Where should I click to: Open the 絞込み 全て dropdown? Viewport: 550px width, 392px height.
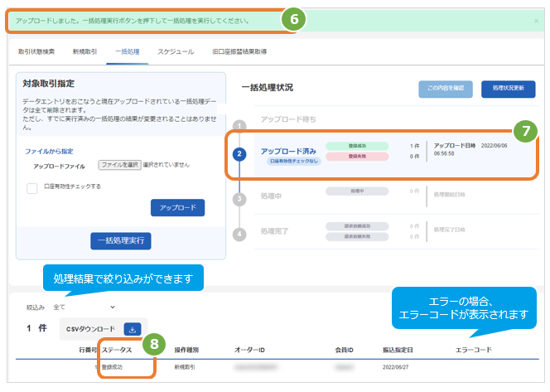(84, 307)
